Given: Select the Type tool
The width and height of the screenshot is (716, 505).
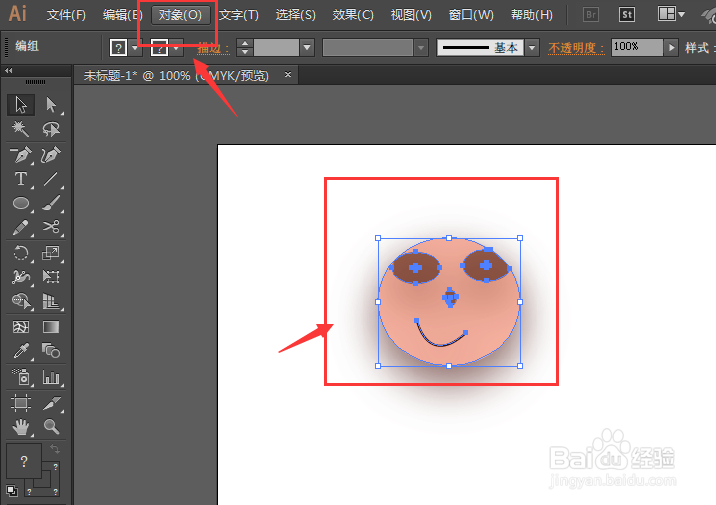Looking at the screenshot, I should tap(21, 179).
